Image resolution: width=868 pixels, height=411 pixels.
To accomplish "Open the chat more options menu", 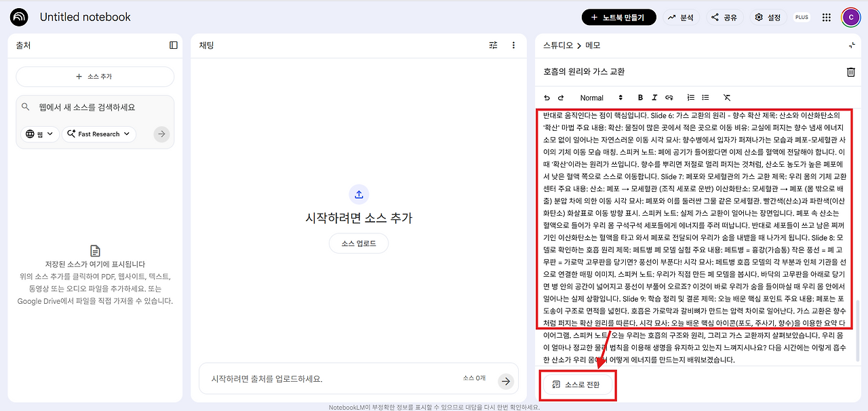I will click(513, 45).
